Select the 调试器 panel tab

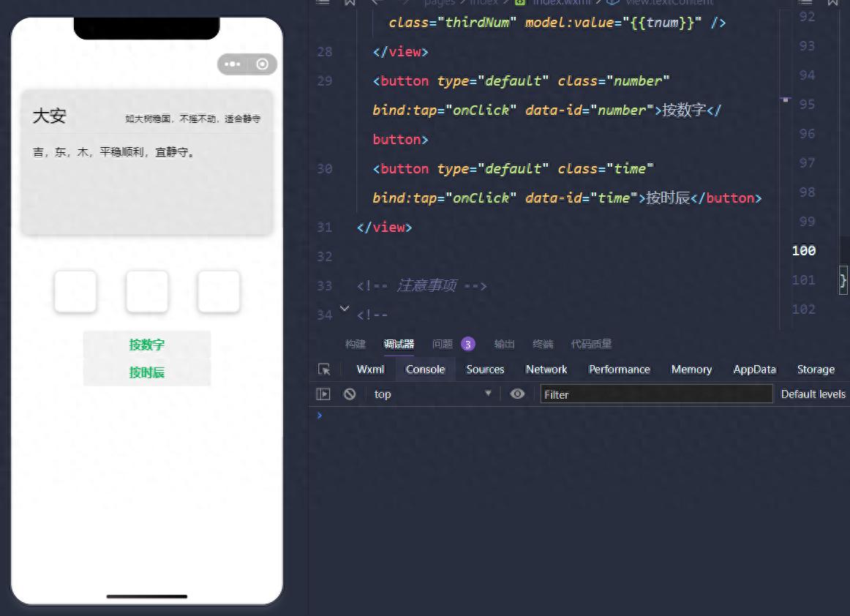tap(399, 344)
